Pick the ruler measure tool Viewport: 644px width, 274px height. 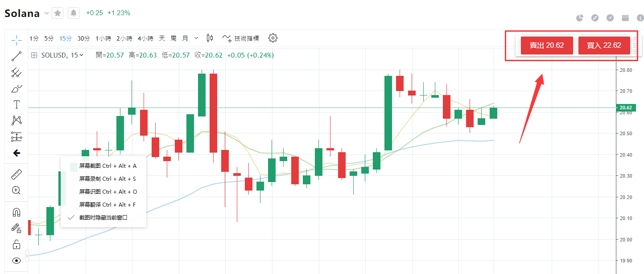pyautogui.click(x=17, y=174)
